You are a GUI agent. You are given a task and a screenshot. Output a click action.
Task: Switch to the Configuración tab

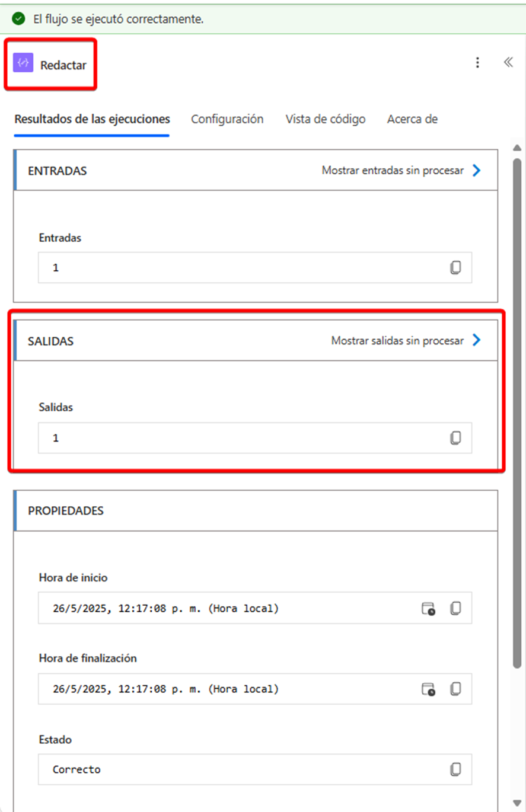227,119
